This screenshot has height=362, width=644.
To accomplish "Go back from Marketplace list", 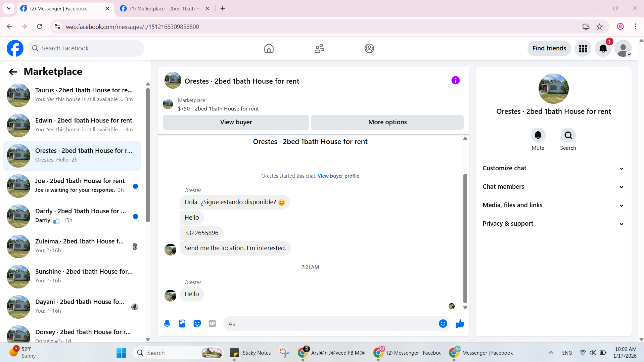I will click(x=13, y=72).
